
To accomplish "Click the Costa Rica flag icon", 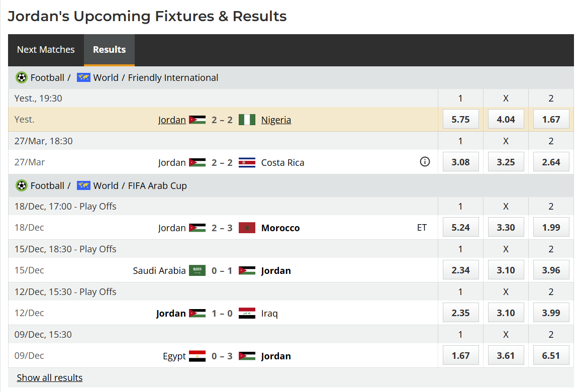I will (x=247, y=162).
